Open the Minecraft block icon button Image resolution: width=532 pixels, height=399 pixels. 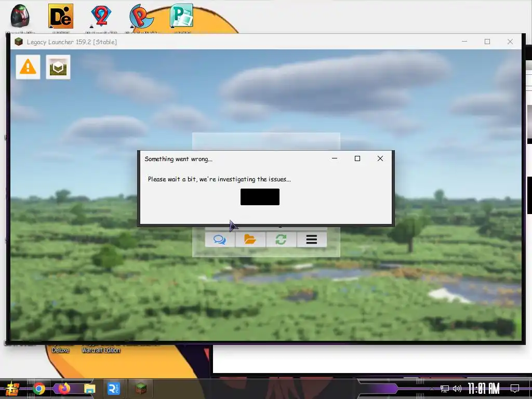click(x=58, y=67)
